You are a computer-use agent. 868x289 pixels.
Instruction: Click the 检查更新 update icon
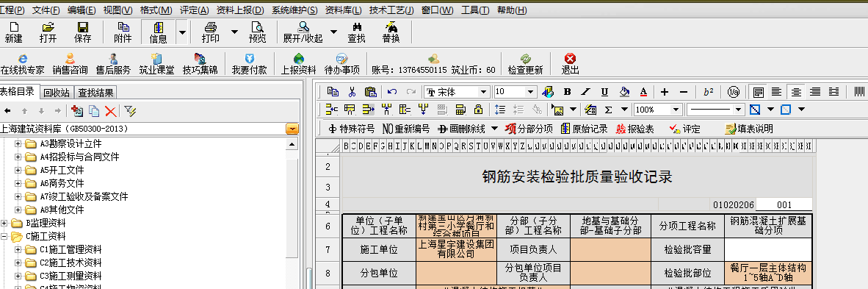point(525,64)
